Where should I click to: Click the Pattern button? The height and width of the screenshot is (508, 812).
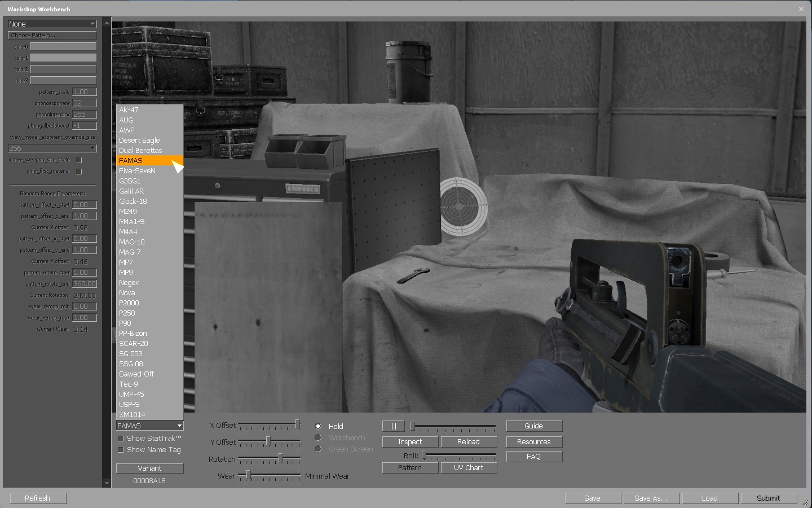click(x=411, y=468)
